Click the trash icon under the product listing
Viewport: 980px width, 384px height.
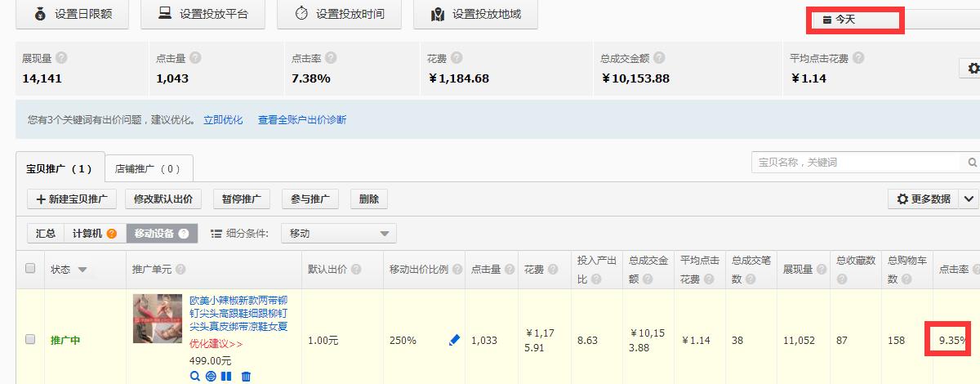coord(246,376)
